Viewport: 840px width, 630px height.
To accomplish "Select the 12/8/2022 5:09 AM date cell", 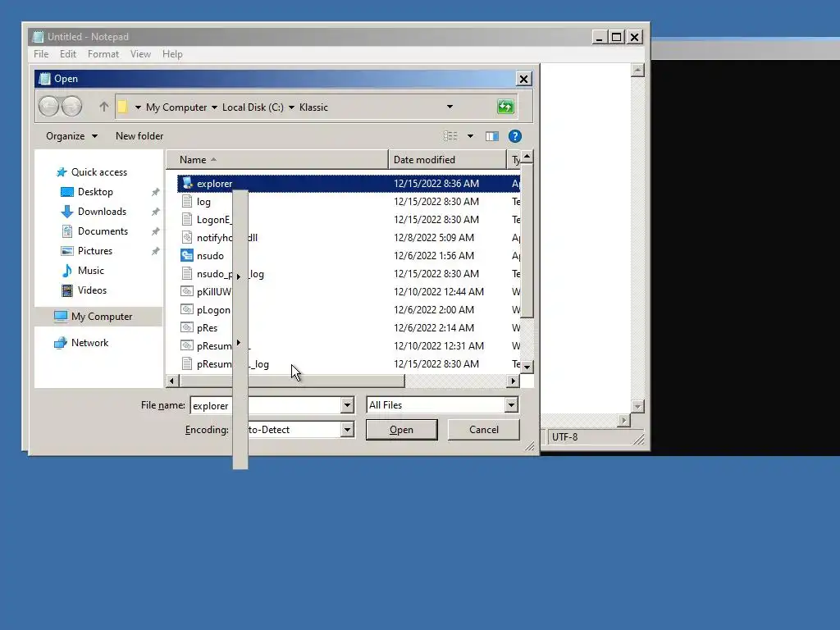I will [433, 238].
